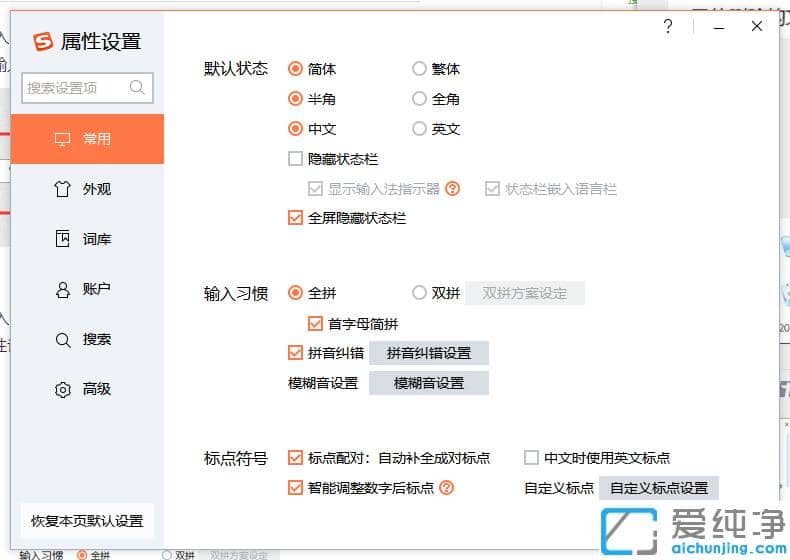The image size is (790, 560).
Task: Click the magnifier icon in settings search box
Action: 137,87
